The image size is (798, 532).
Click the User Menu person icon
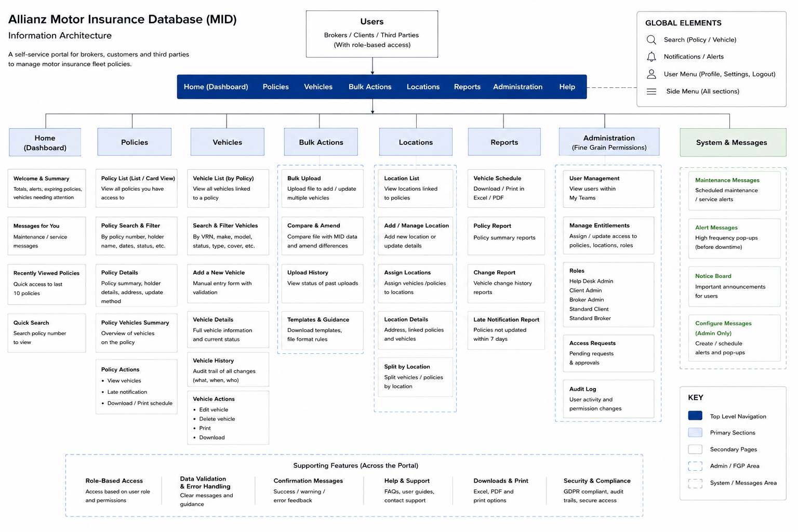pos(651,74)
